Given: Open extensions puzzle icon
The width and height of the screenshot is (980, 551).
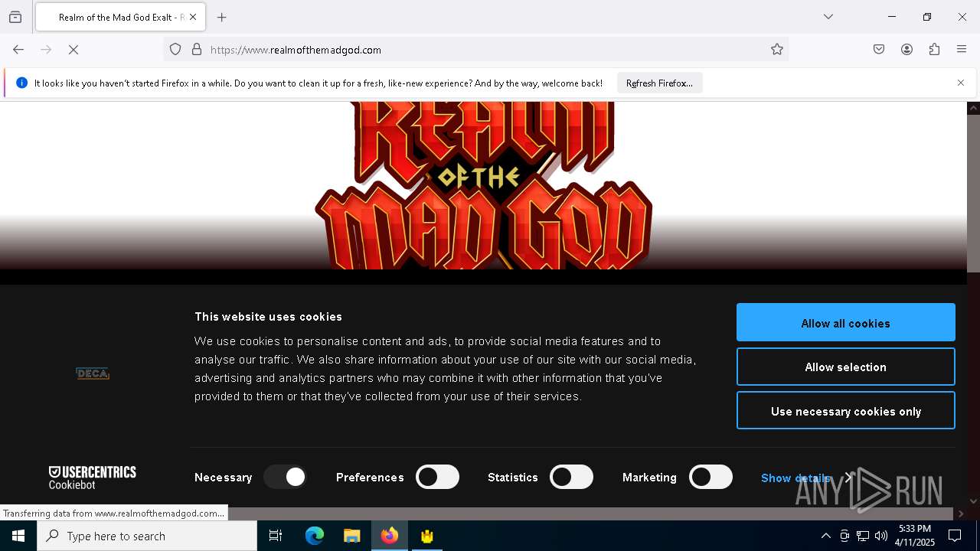Looking at the screenshot, I should [x=934, y=50].
